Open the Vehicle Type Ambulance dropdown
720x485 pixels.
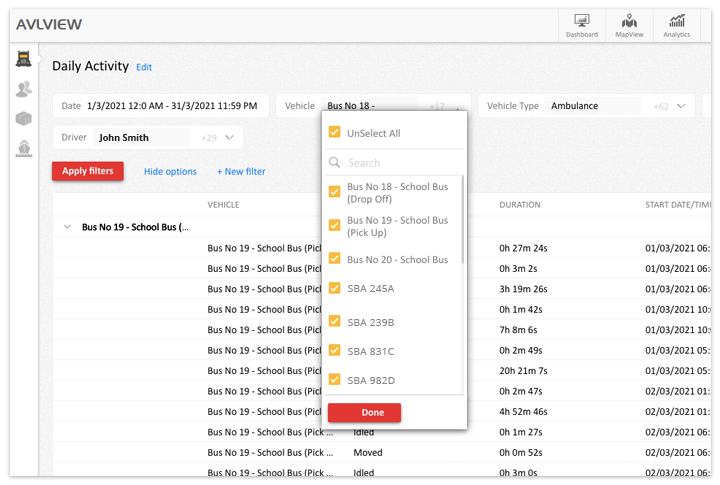(586, 106)
